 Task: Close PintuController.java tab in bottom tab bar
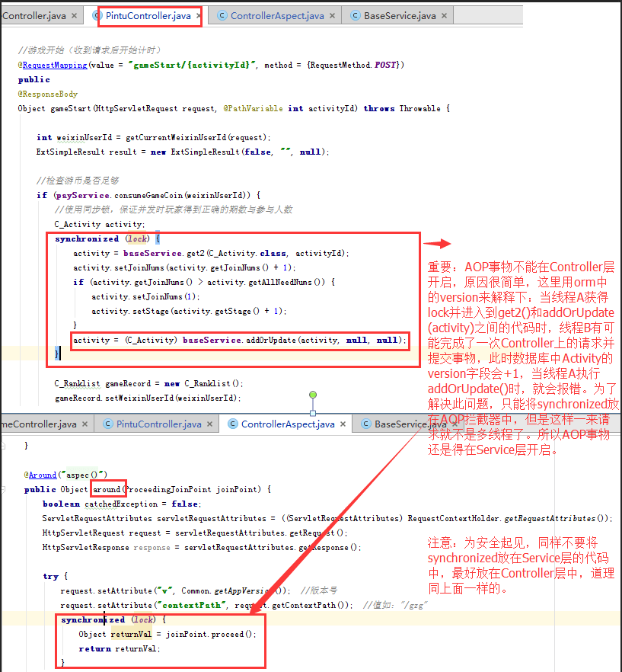click(x=209, y=424)
